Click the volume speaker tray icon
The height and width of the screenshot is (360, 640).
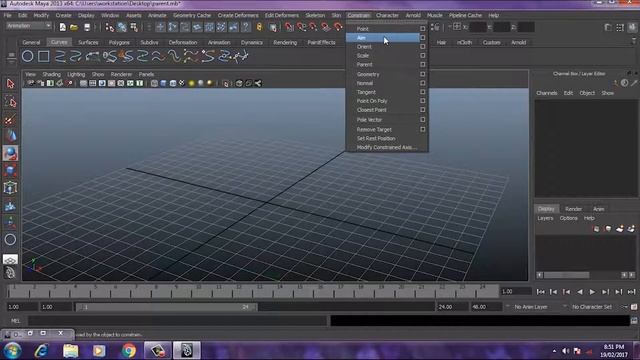565,351
